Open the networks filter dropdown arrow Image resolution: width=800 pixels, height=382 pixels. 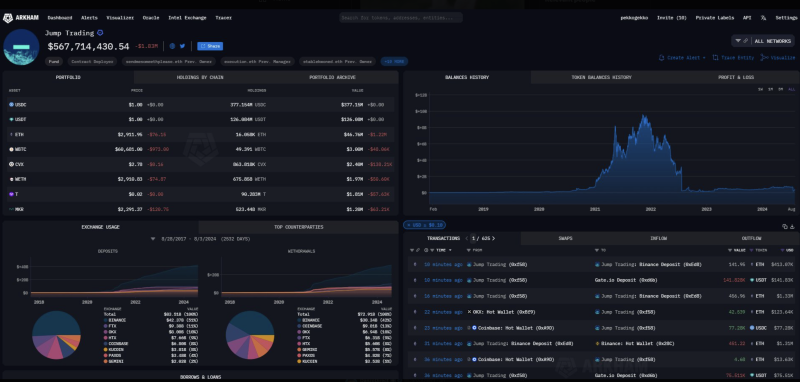coord(738,41)
